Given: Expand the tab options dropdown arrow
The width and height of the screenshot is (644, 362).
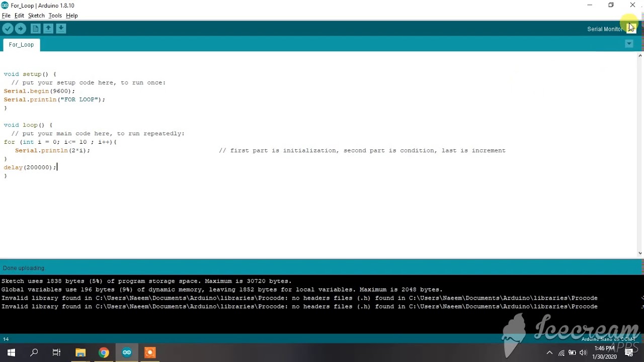Looking at the screenshot, I should (x=629, y=44).
